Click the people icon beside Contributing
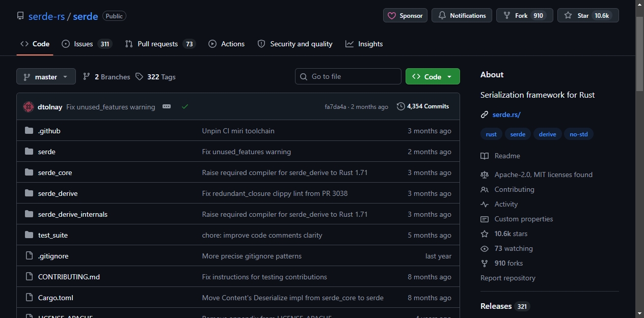The image size is (644, 318). click(x=485, y=189)
